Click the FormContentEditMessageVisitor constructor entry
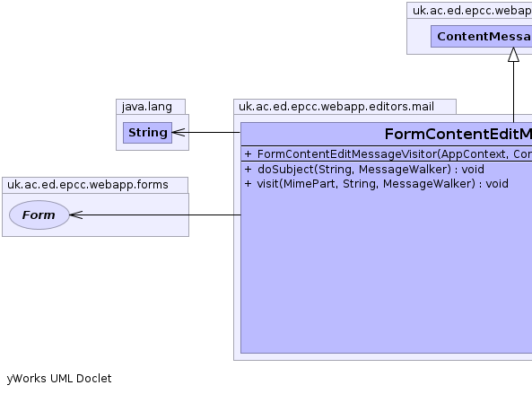This screenshot has width=532, height=394. coord(395,154)
